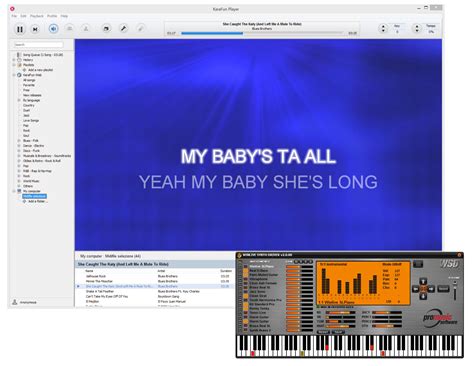Click the singer silhouette toolbar icon
The width and height of the screenshot is (474, 366).
[86, 29]
